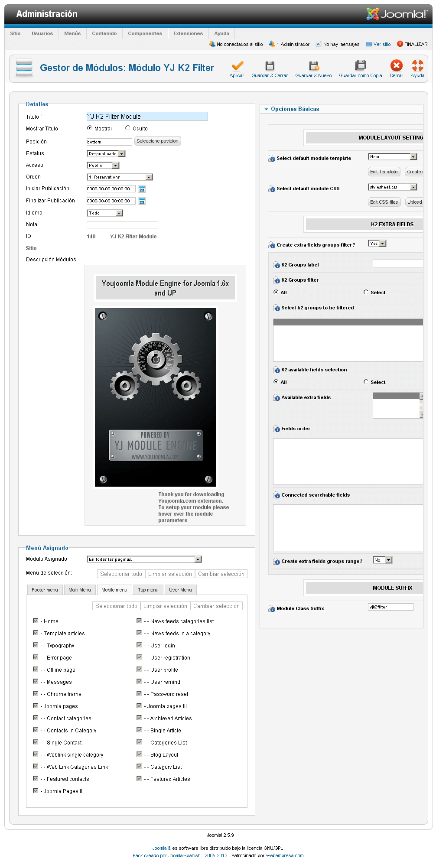
Task: Click info icon beside Module Class Suffix
Action: 272,609
